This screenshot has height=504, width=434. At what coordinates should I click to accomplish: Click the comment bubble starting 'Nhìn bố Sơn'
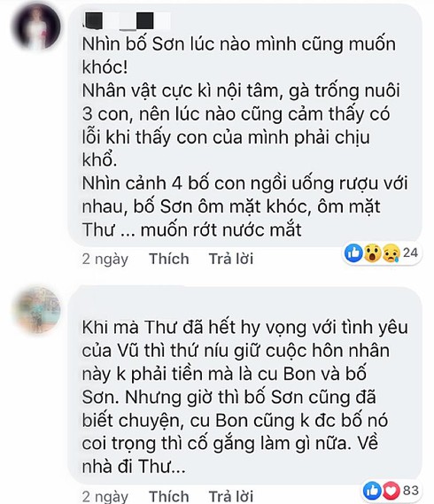pos(245,126)
